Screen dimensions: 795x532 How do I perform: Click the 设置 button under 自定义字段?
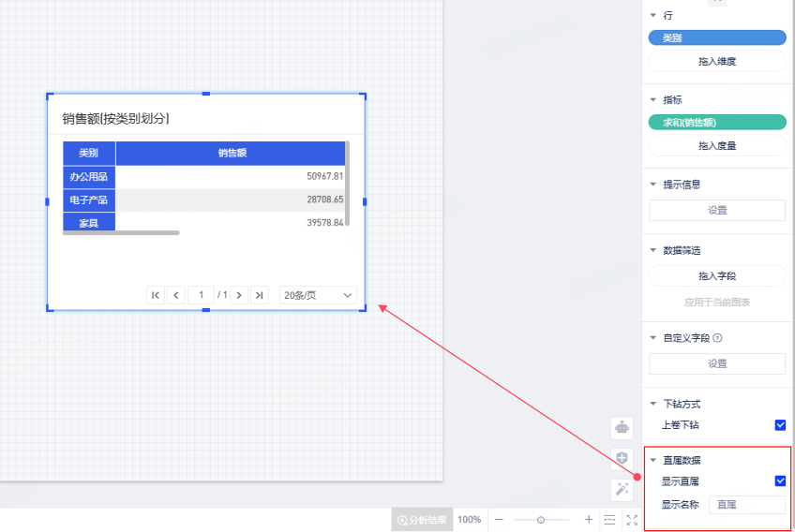click(717, 363)
